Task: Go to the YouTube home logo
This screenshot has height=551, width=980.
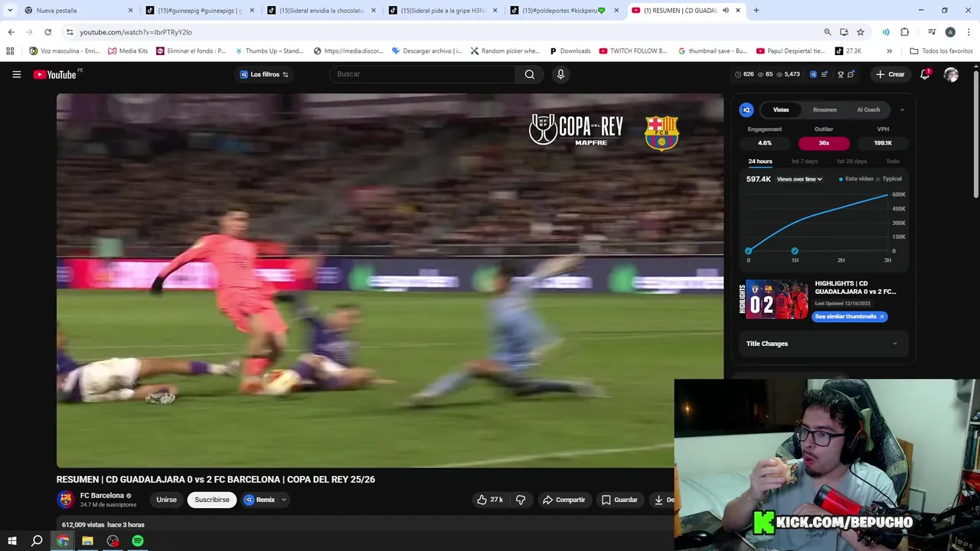Action: point(55,74)
